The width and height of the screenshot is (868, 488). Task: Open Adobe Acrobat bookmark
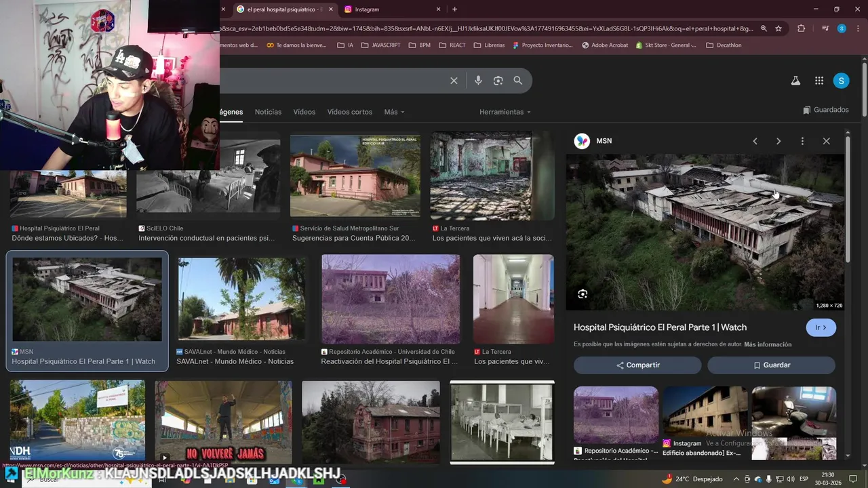[x=605, y=45]
